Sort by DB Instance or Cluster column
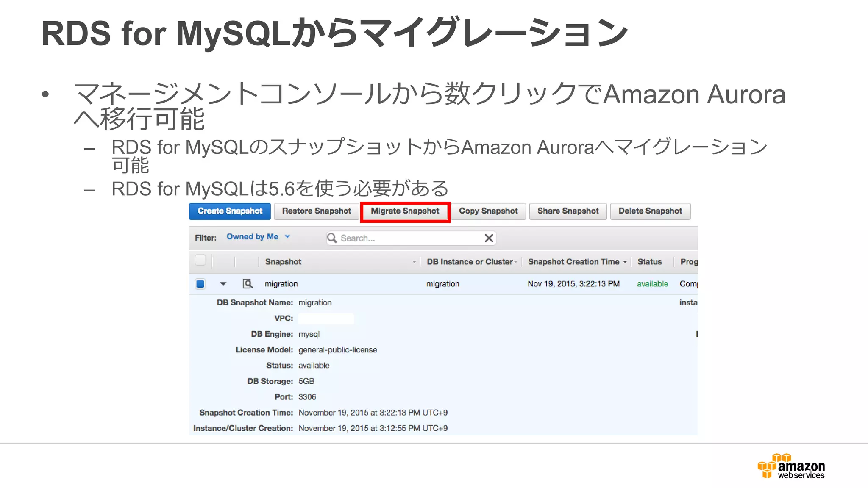The image size is (868, 488). [470, 262]
